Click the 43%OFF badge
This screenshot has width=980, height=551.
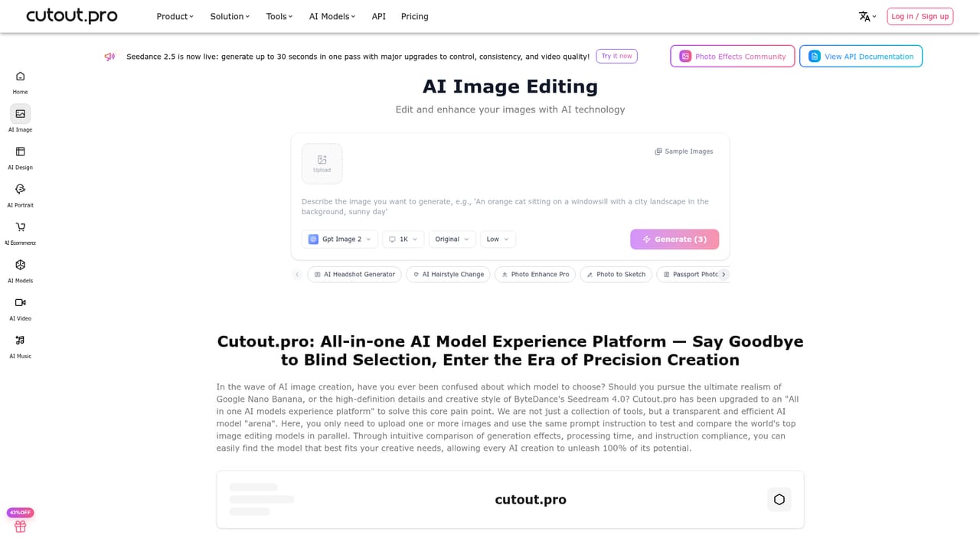(21, 513)
